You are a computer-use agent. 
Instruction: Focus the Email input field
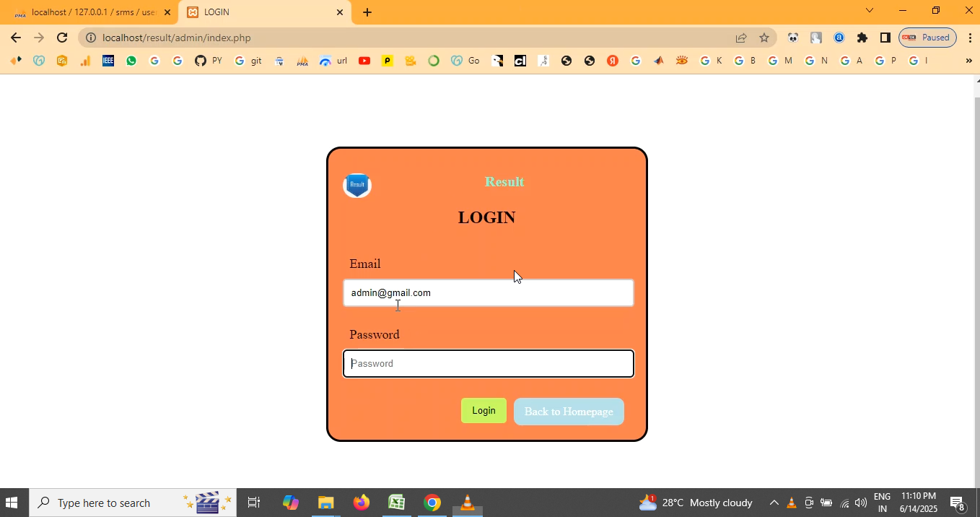(x=489, y=293)
